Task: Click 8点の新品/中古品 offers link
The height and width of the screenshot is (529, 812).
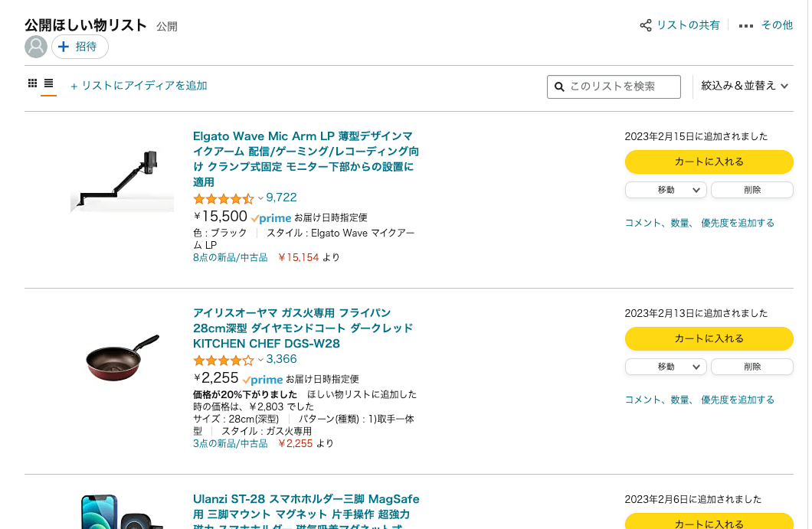Action: pyautogui.click(x=231, y=258)
